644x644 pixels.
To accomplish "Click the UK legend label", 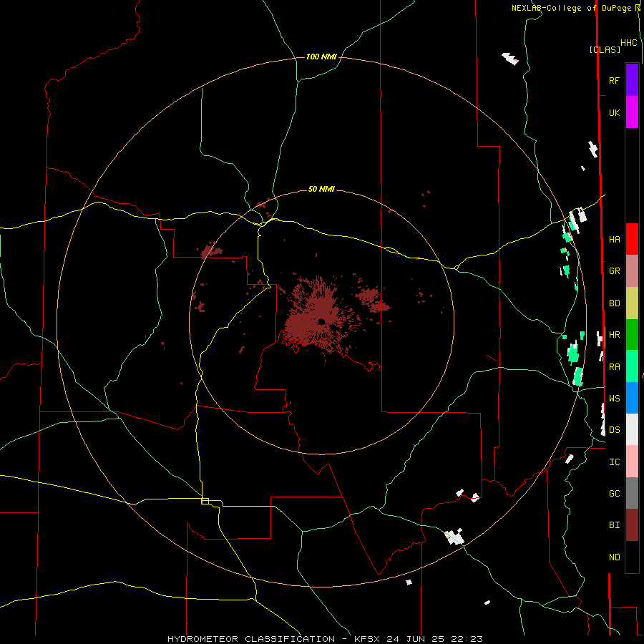I will coord(614,112).
